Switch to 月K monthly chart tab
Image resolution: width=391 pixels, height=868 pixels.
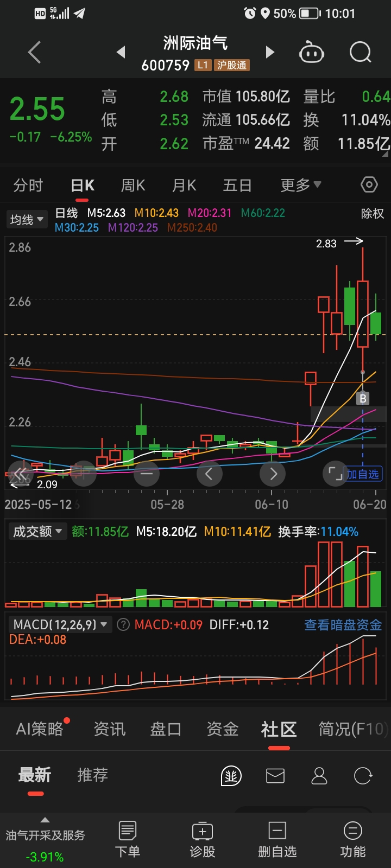pyautogui.click(x=184, y=186)
